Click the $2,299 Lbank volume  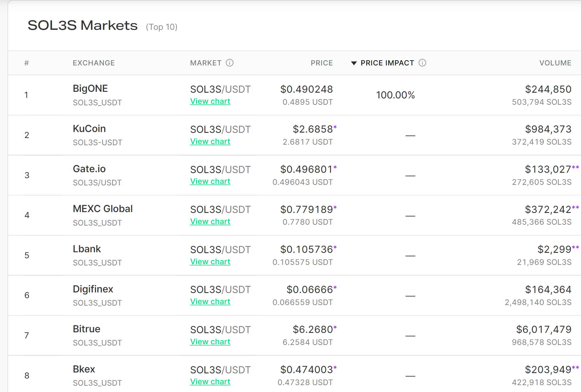coord(554,249)
